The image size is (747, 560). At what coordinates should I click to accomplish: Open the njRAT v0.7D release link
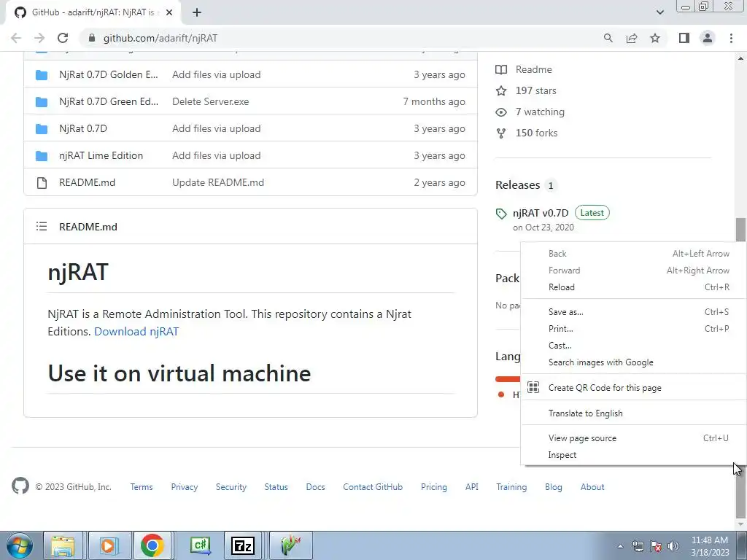(x=541, y=214)
